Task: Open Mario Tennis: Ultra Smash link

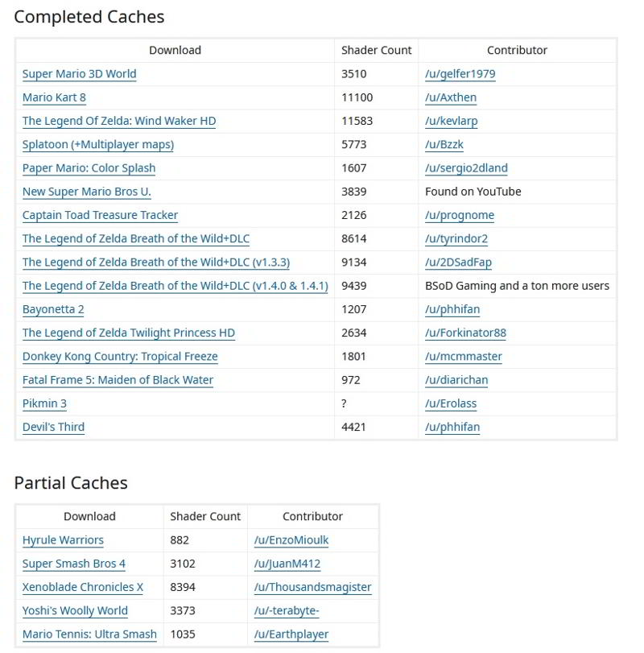Action: [x=89, y=634]
